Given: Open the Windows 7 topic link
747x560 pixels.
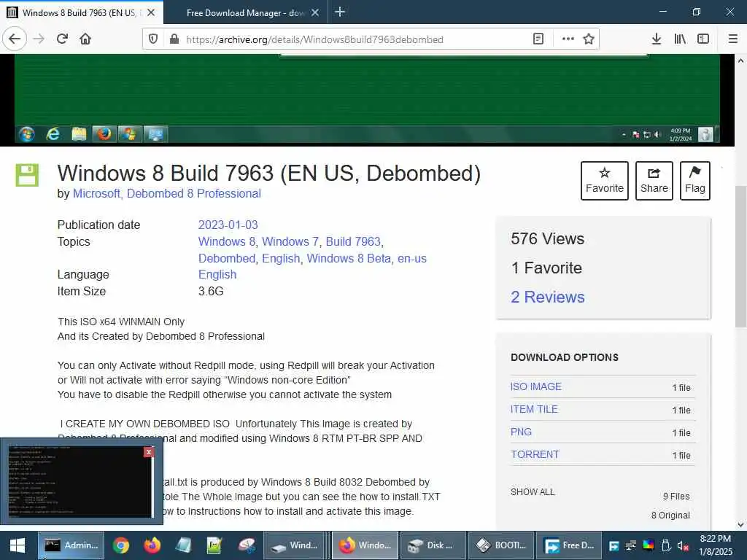Looking at the screenshot, I should 290,242.
